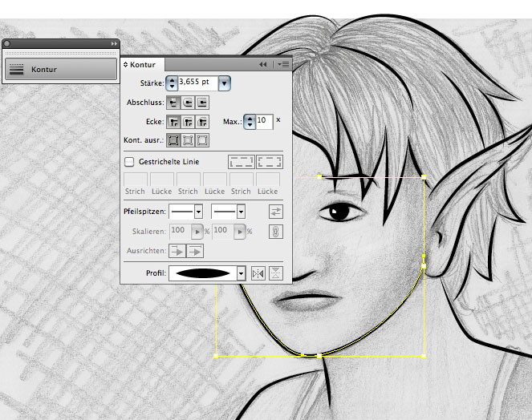Open the start Pfeilspitzen dropdown
The width and height of the screenshot is (532, 420).
coord(198,212)
